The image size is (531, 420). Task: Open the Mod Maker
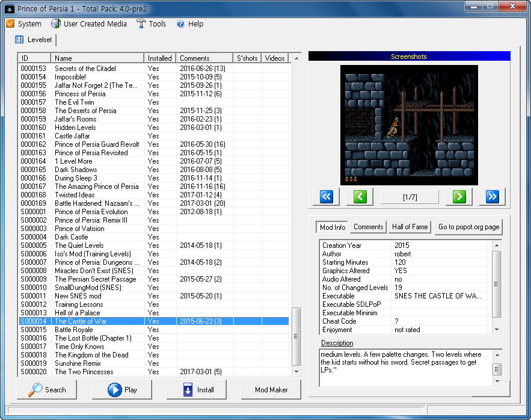point(271,389)
